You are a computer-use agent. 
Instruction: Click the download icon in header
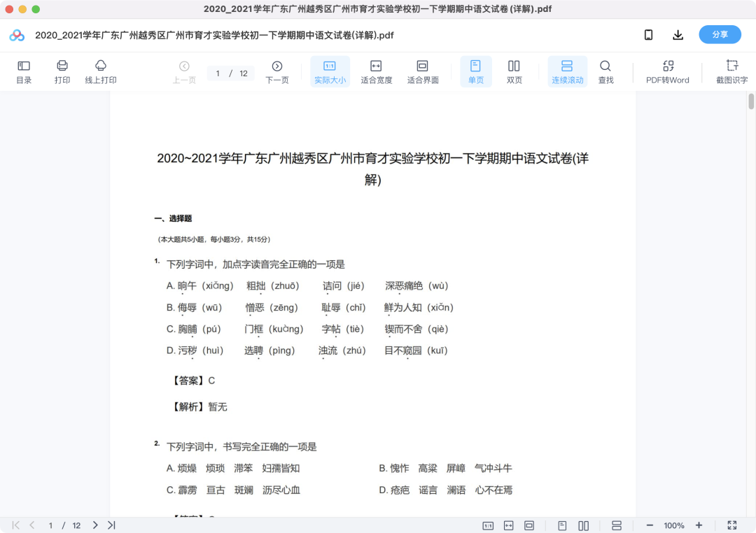click(x=678, y=35)
